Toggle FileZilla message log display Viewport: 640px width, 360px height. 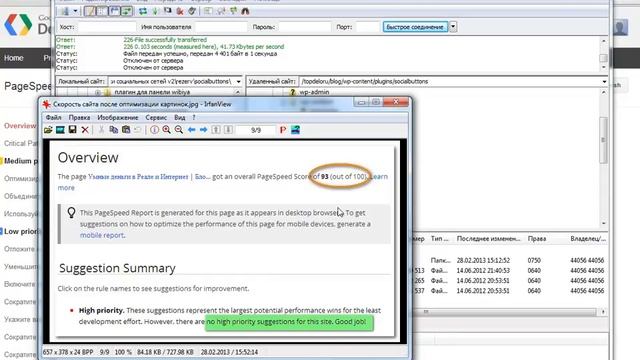[x=90, y=11]
